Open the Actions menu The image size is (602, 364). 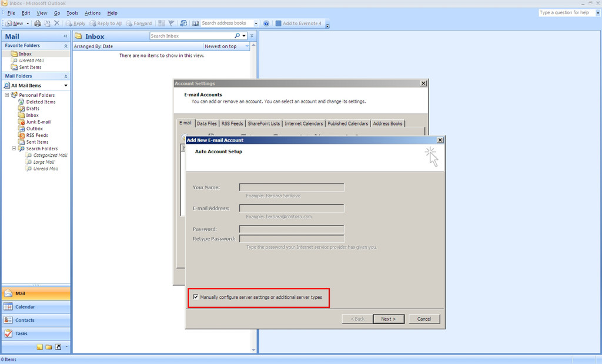point(92,13)
